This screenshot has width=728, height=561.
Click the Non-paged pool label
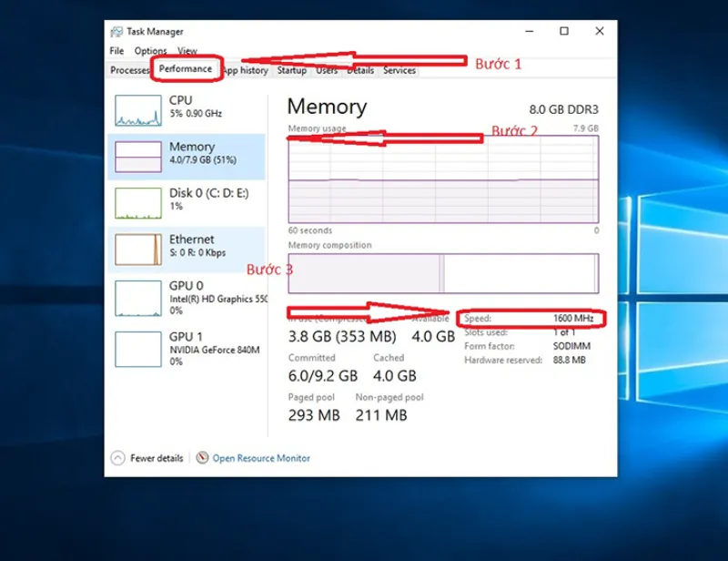(389, 397)
